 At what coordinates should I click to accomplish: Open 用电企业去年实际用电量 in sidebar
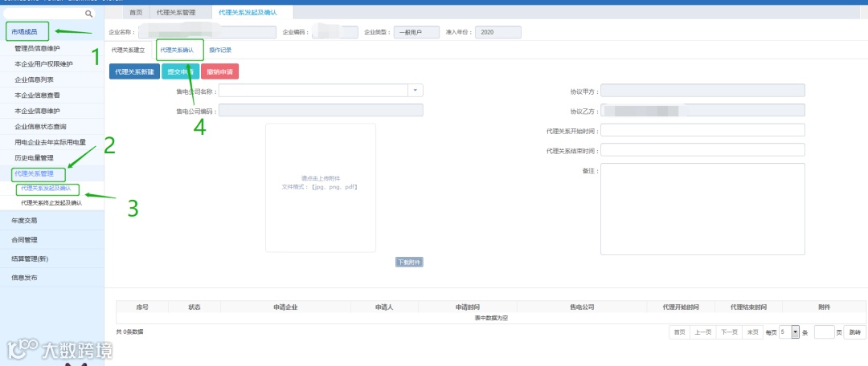point(50,142)
